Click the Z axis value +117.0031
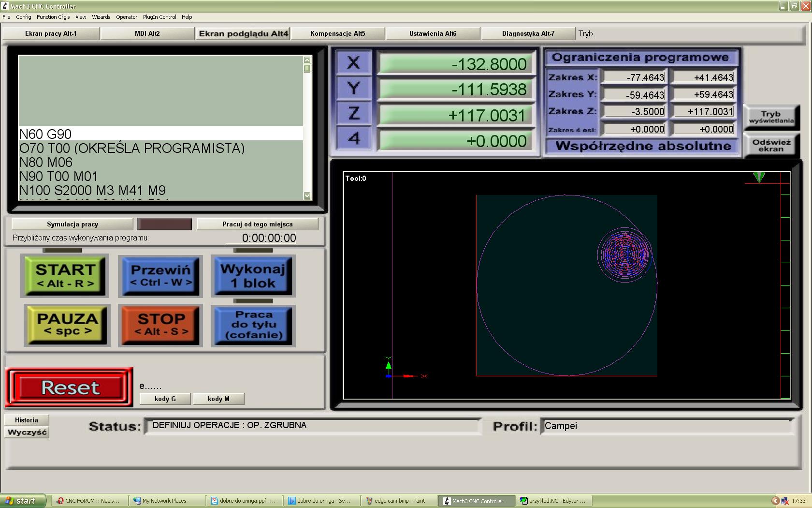 coord(455,115)
